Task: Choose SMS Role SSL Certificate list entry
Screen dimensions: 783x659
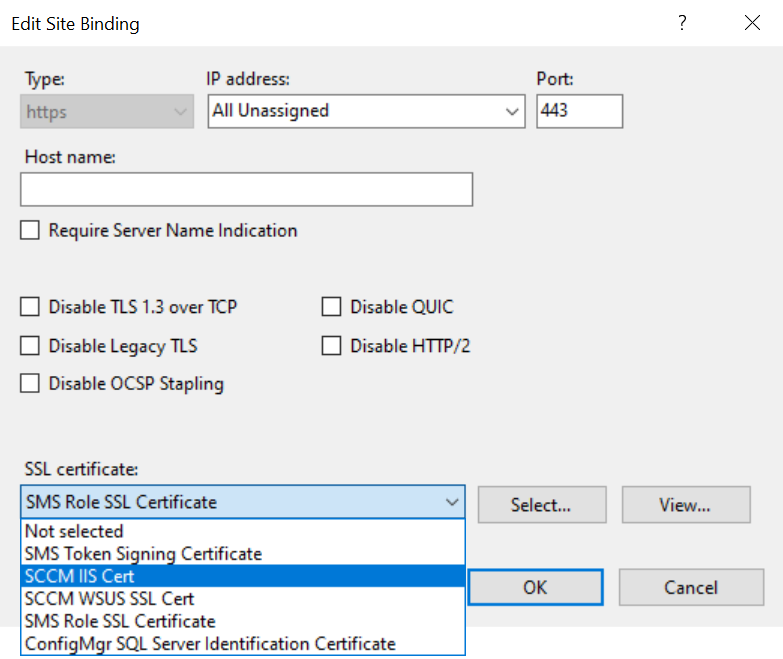Action: pyautogui.click(x=243, y=621)
